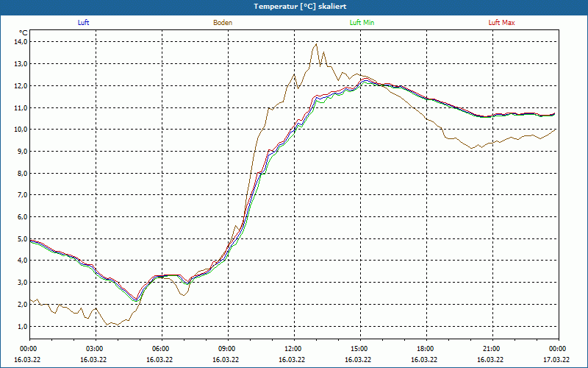Click the 9,0 y-axis value
This screenshot has width=588, height=368.
tap(22, 152)
